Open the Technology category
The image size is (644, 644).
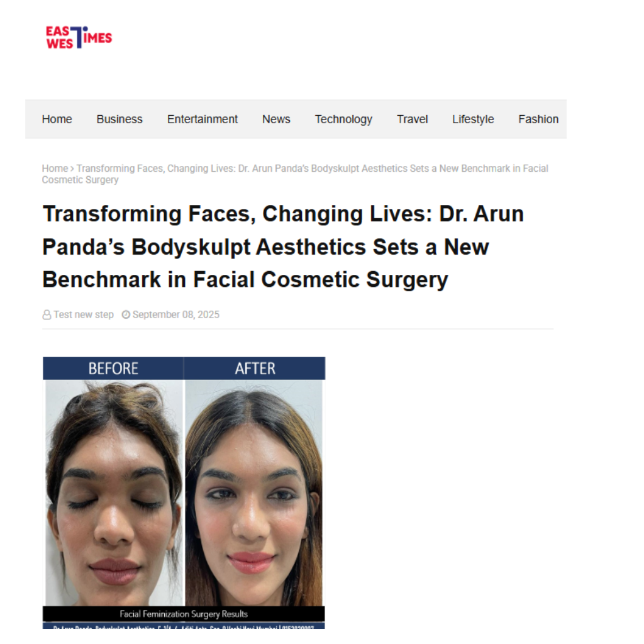coord(343,119)
